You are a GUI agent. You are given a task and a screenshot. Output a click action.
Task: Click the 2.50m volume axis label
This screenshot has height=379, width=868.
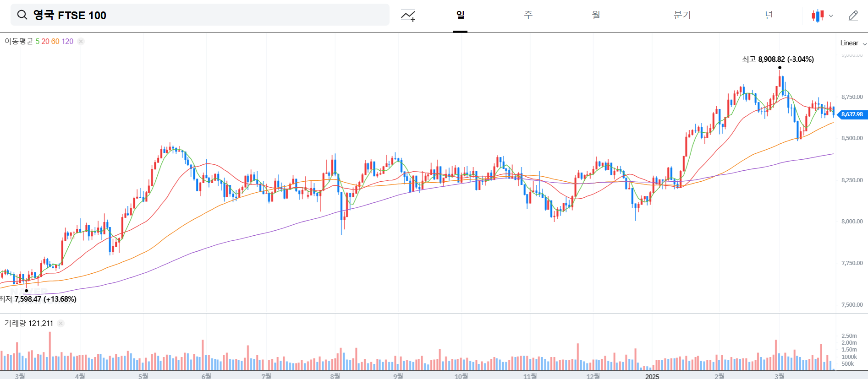[849, 336]
